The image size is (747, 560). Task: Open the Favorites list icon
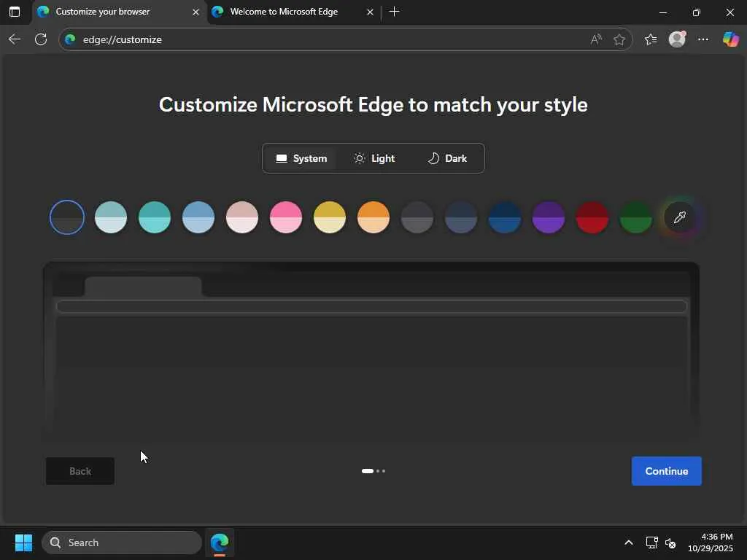[x=651, y=39]
